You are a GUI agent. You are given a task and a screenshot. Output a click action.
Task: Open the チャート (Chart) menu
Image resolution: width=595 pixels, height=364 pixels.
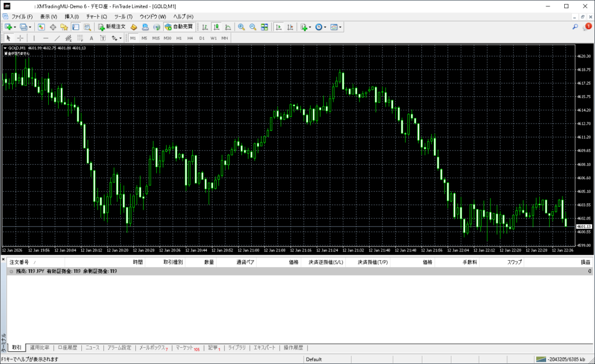[x=96, y=16]
